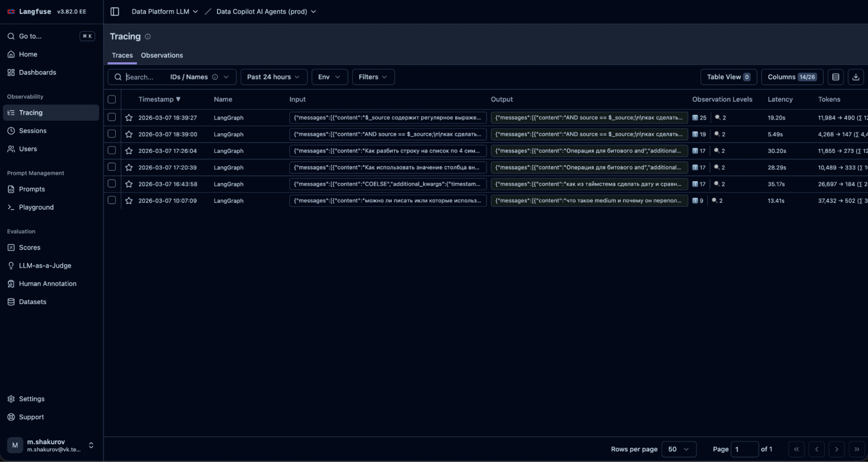Click the download export icon
This screenshot has width=868, height=462.
(x=856, y=77)
